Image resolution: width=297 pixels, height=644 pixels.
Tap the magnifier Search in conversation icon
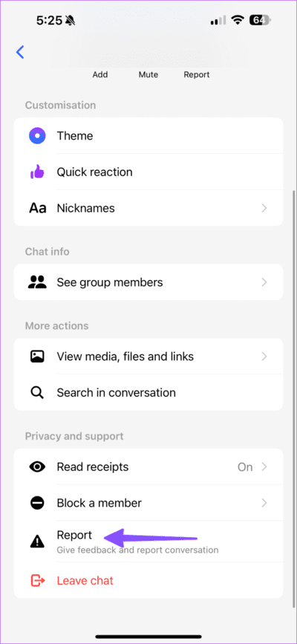37,392
